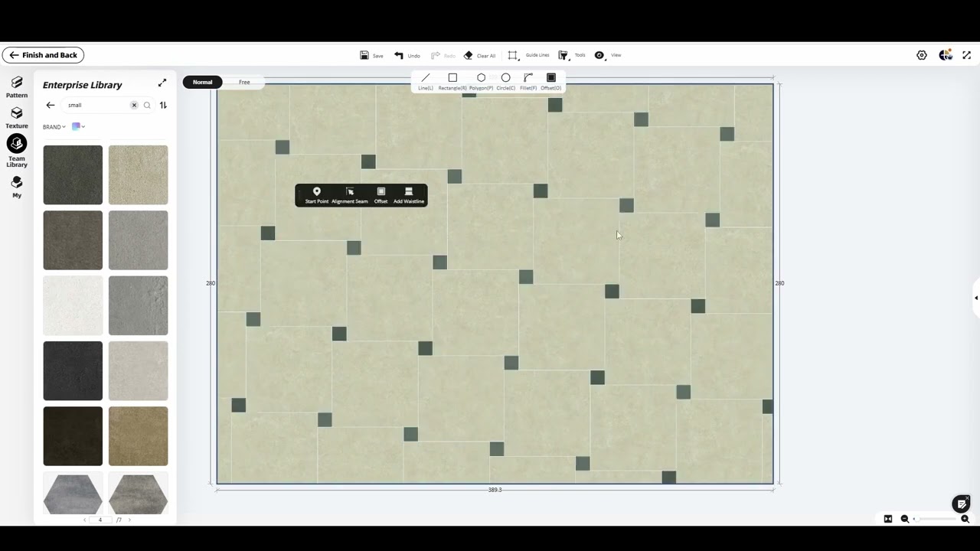Click Offset in the floating toolbar
This screenshot has height=551, width=980.
coord(381,196)
